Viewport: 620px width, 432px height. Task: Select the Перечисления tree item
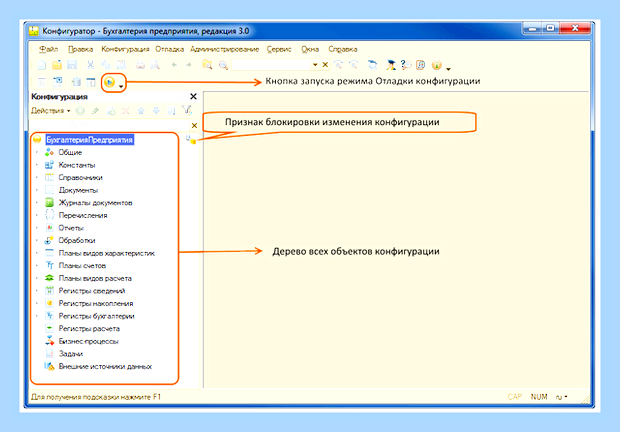pos(83,215)
